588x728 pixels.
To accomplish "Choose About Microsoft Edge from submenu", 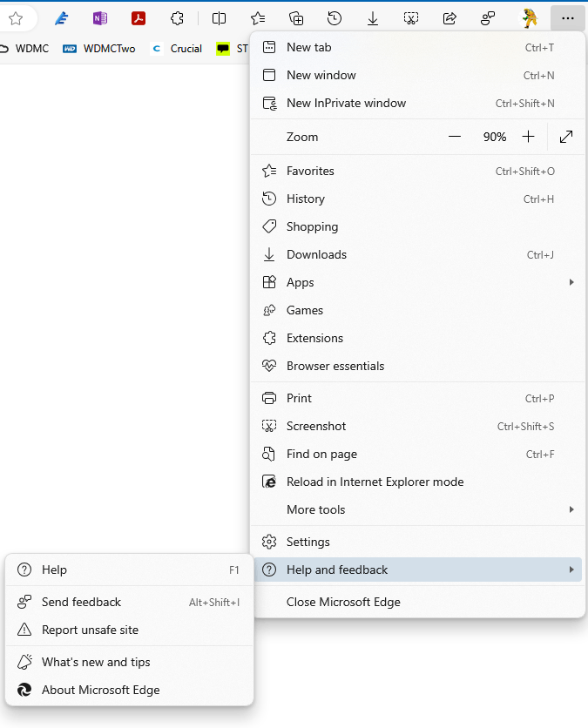I will click(x=130, y=690).
